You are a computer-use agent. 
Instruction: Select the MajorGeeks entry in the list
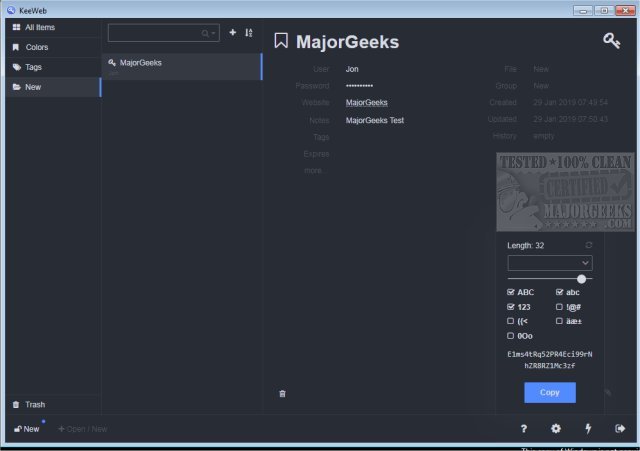[x=182, y=67]
